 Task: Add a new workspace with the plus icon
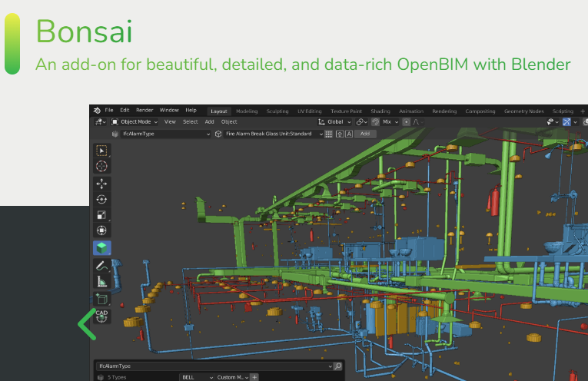click(583, 111)
